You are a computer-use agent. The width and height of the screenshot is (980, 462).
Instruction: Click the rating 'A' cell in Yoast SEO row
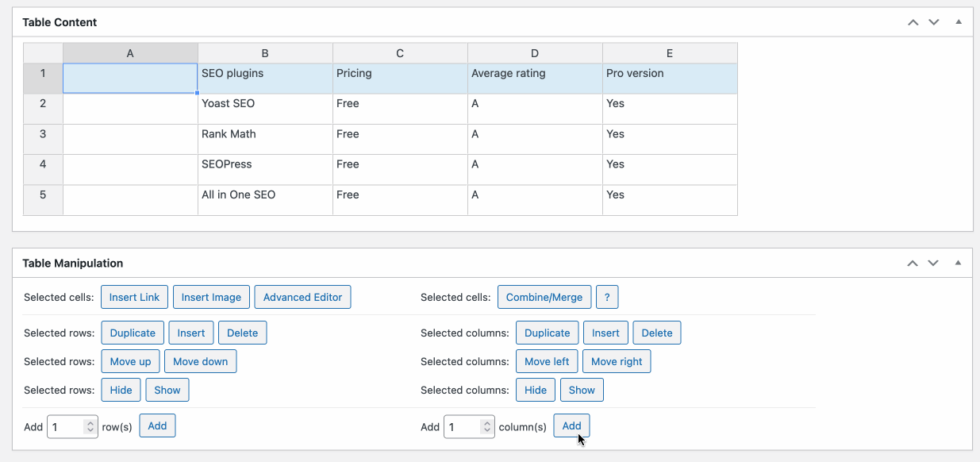coord(535,109)
